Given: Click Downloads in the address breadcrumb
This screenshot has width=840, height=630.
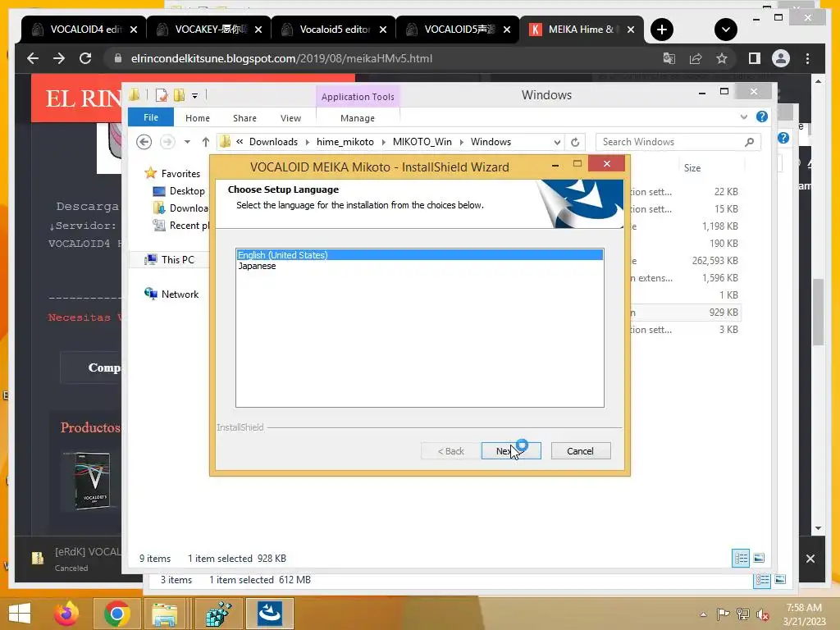Looking at the screenshot, I should point(273,142).
